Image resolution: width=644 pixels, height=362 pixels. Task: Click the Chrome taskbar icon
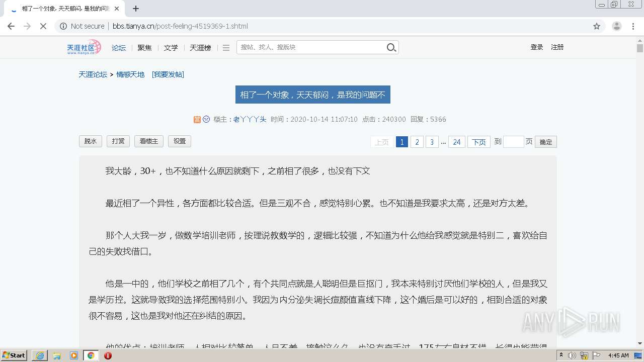91,355
